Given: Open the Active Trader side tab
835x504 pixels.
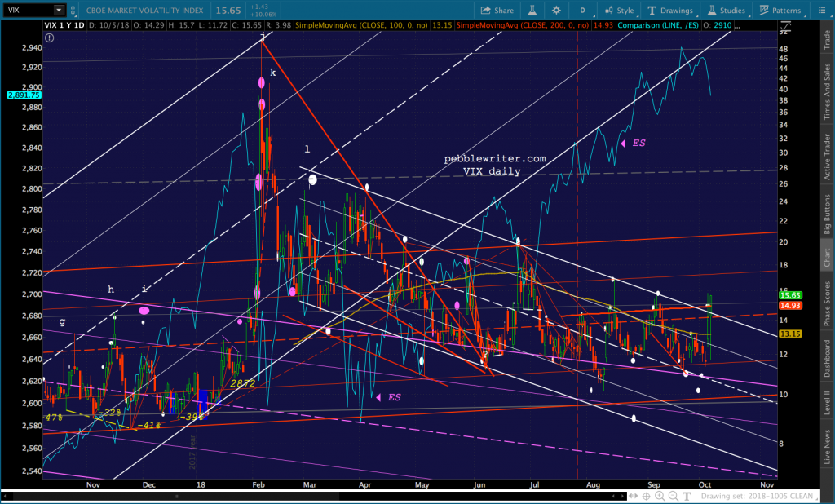Looking at the screenshot, I should coord(827,157).
